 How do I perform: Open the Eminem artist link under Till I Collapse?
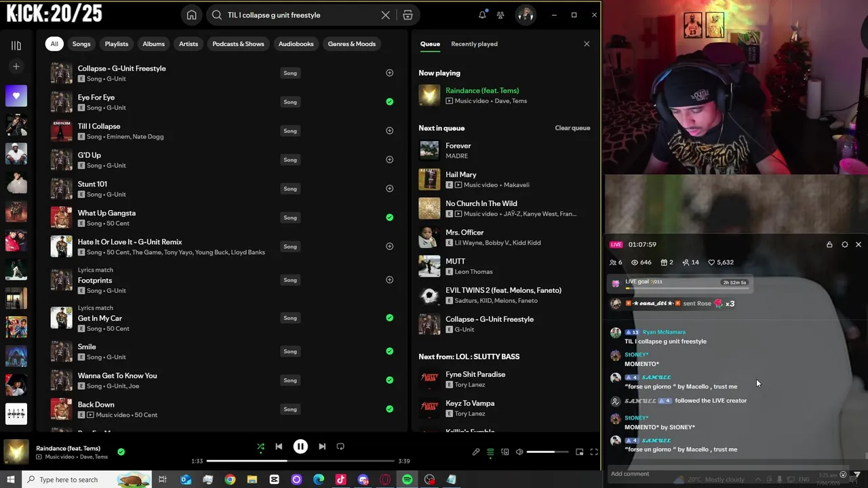click(x=119, y=137)
